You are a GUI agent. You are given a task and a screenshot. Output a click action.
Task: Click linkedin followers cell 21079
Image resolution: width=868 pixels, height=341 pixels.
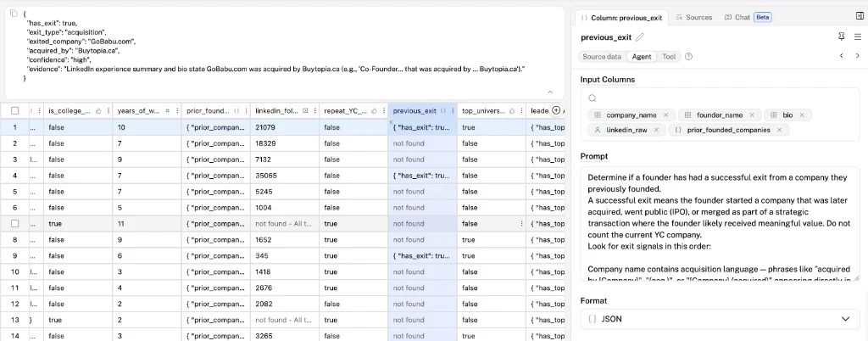click(x=285, y=127)
